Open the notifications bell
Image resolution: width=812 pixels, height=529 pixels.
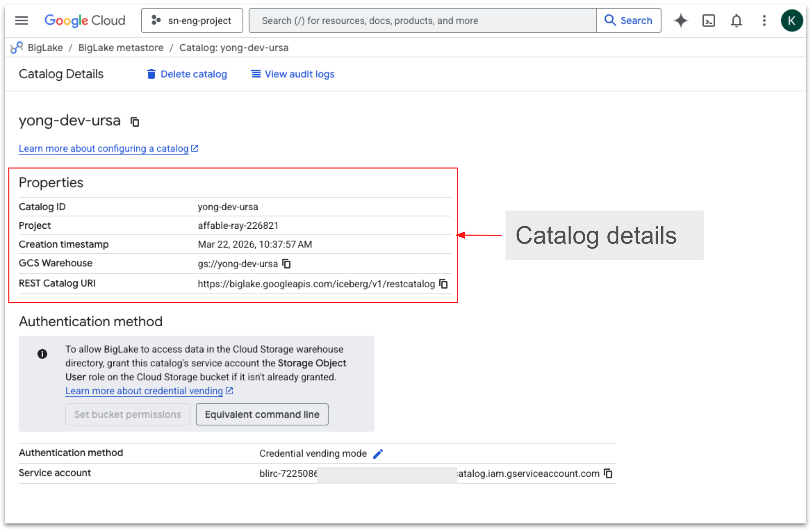736,20
